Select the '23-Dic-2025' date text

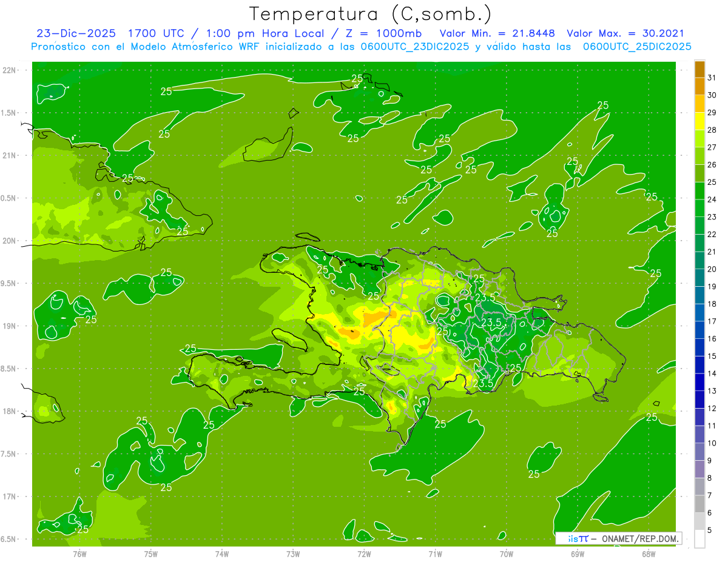pyautogui.click(x=76, y=33)
